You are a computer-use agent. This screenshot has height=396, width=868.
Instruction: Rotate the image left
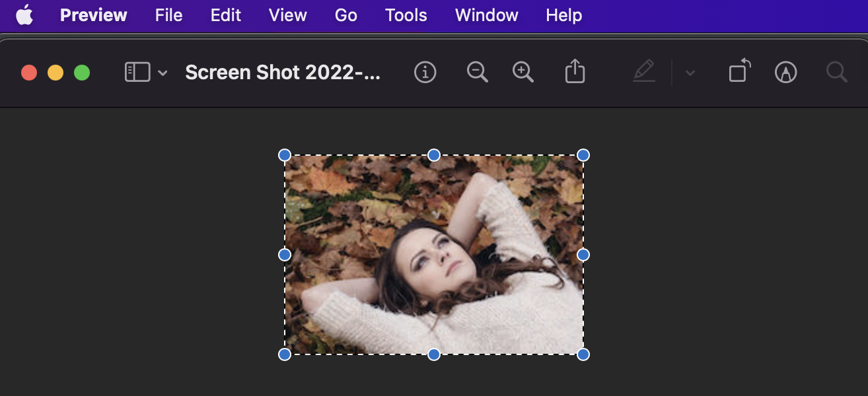tap(740, 71)
